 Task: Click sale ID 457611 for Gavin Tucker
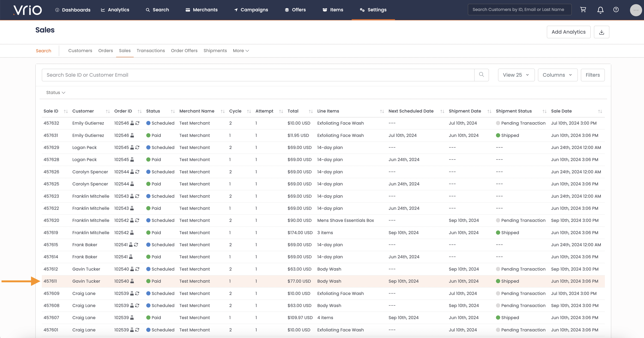50,281
